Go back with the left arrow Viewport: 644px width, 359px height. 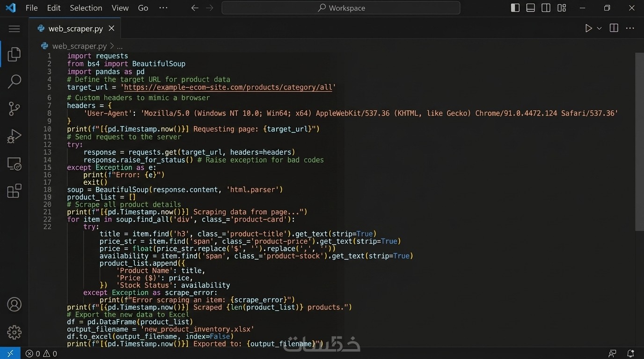(x=195, y=8)
